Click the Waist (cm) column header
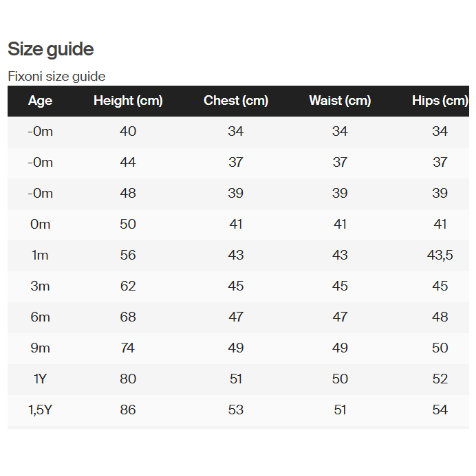 click(340, 100)
